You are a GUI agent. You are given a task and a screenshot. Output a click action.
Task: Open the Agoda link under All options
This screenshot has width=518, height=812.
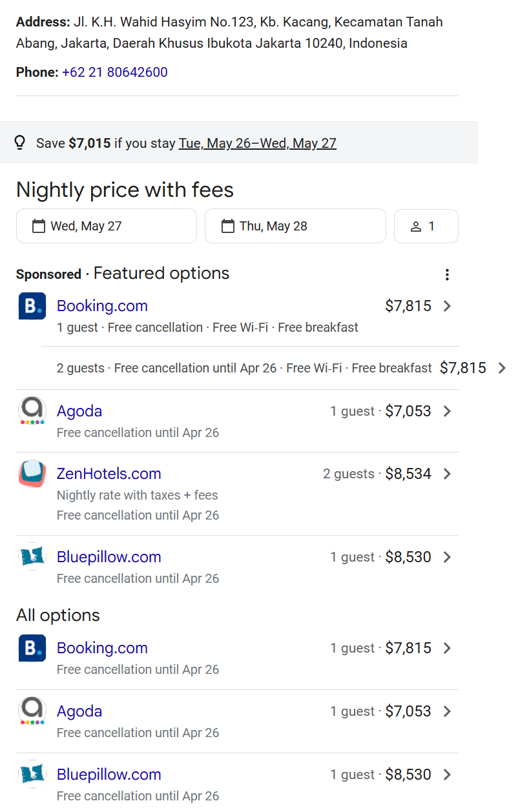point(79,711)
